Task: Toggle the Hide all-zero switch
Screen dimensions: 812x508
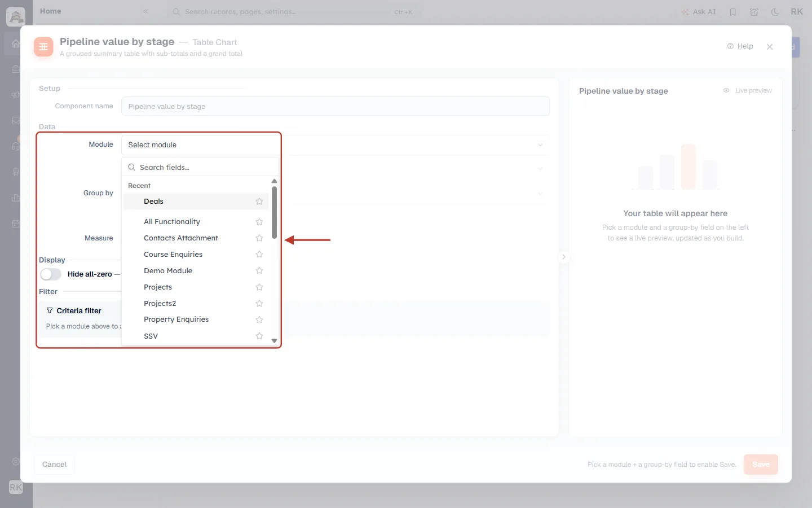Action: tap(51, 274)
